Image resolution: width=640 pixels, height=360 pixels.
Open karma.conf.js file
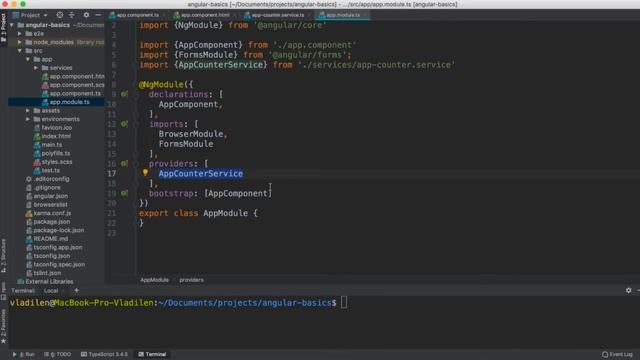pos(48,213)
